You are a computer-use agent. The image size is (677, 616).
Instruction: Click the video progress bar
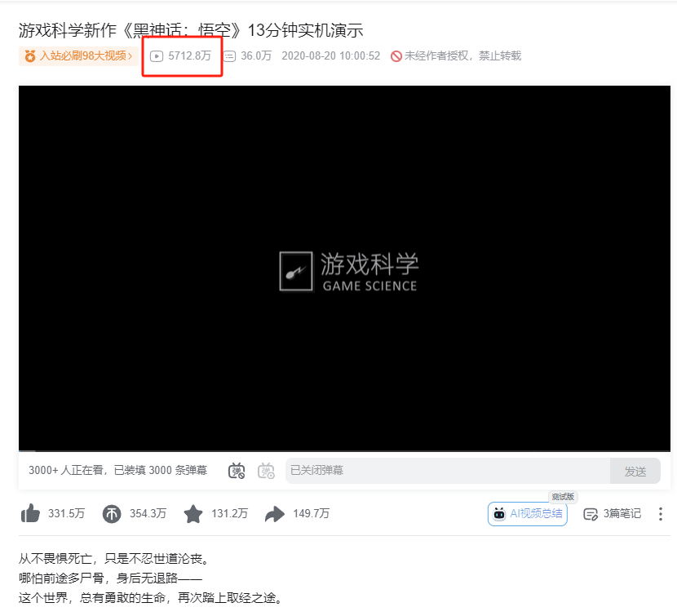pos(344,451)
